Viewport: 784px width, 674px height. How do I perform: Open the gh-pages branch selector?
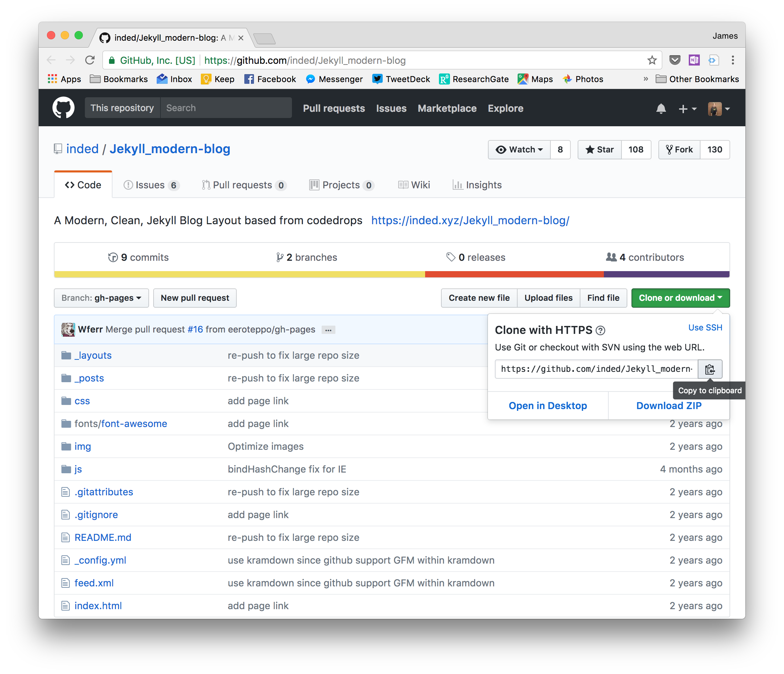pos(101,298)
